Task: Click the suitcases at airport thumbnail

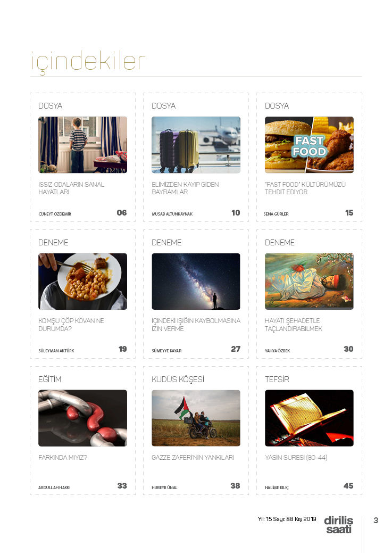Action: point(196,145)
